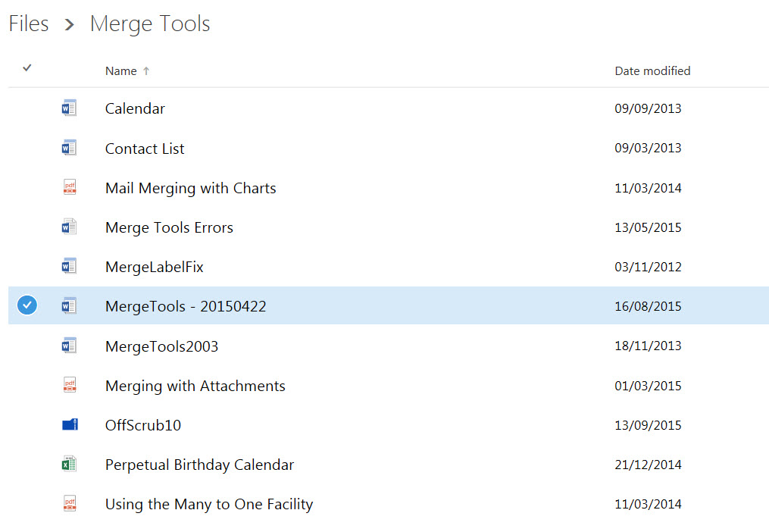Open the MergeTools - 20150422 file name
769x532 pixels.
click(x=186, y=306)
